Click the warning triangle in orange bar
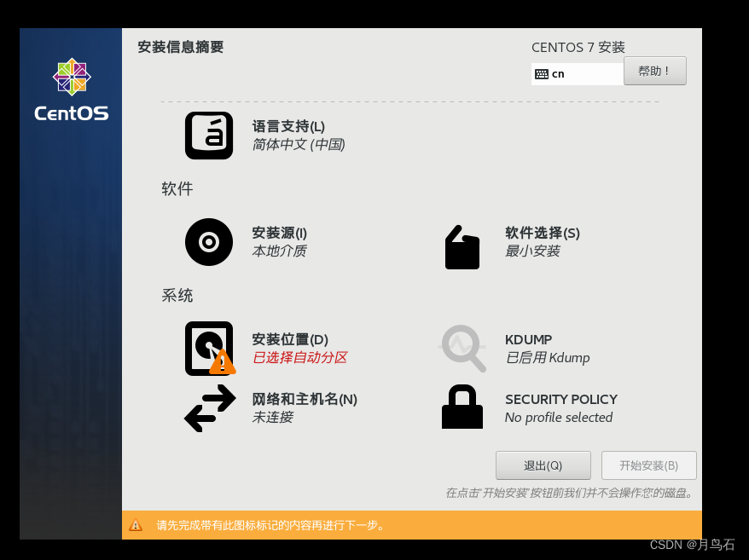749x560 pixels. [x=136, y=525]
